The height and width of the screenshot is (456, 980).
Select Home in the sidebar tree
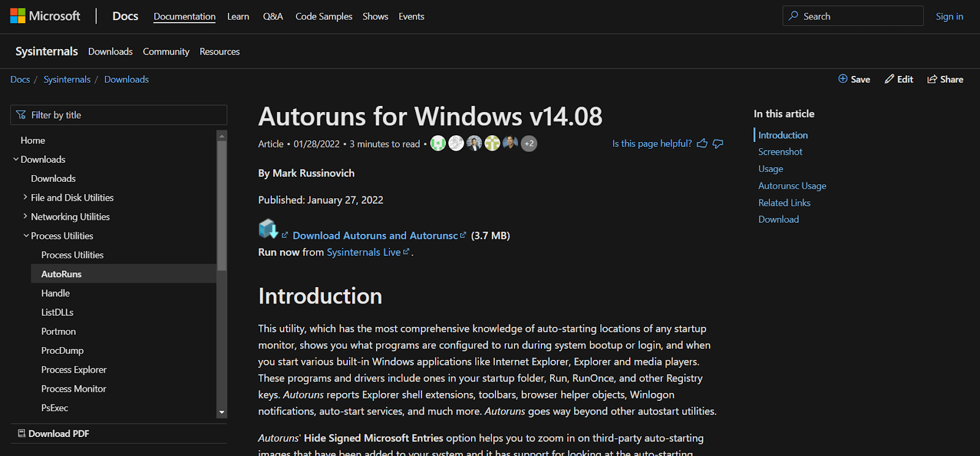coord(33,140)
